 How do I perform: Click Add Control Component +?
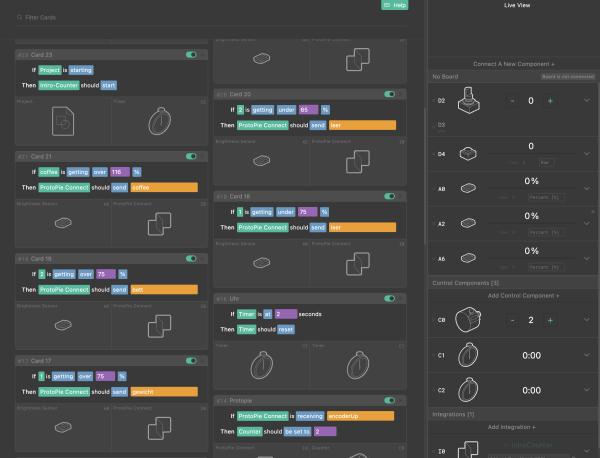(523, 295)
